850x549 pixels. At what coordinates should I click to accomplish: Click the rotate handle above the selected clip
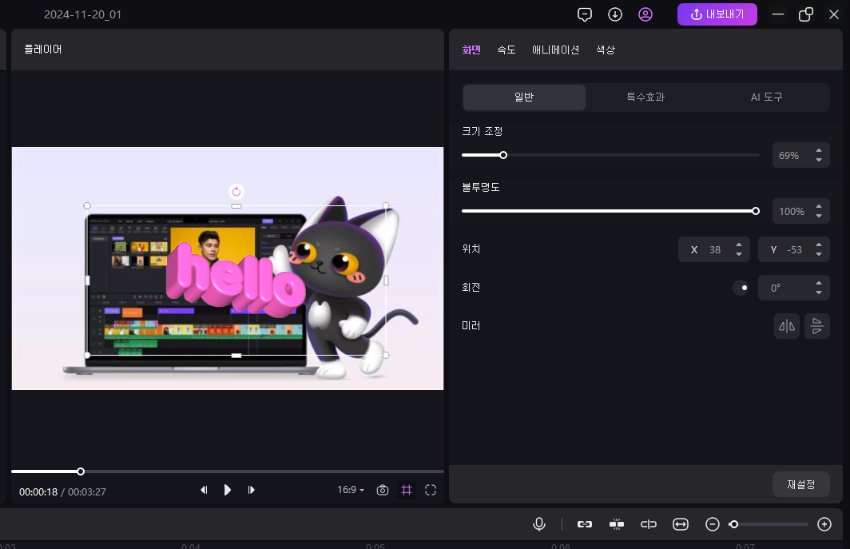tap(236, 192)
